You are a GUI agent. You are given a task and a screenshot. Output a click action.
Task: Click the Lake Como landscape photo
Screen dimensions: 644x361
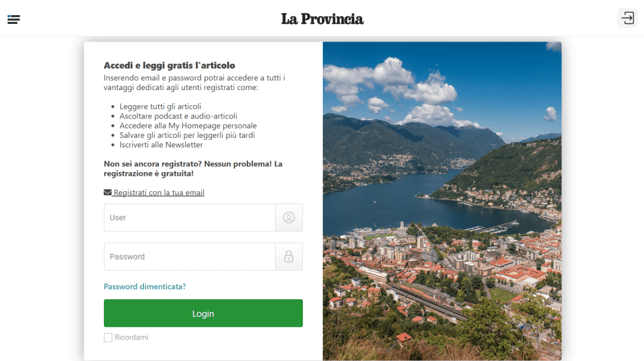point(442,202)
